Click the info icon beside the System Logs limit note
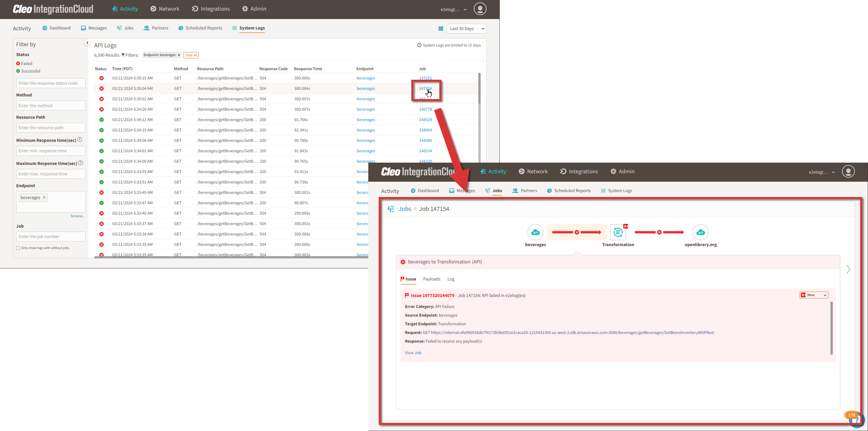This screenshot has width=868, height=431. pyautogui.click(x=419, y=45)
